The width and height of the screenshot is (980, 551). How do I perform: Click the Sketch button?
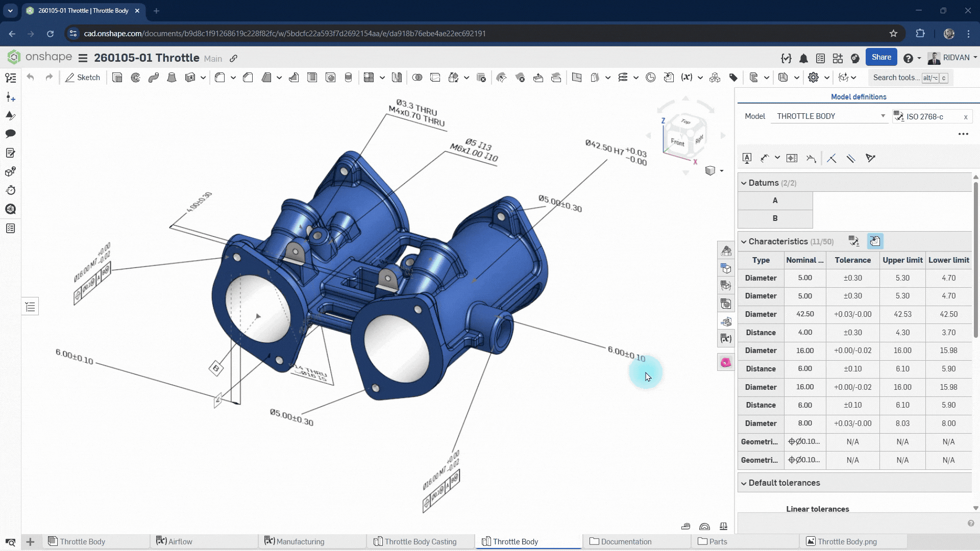(83, 78)
